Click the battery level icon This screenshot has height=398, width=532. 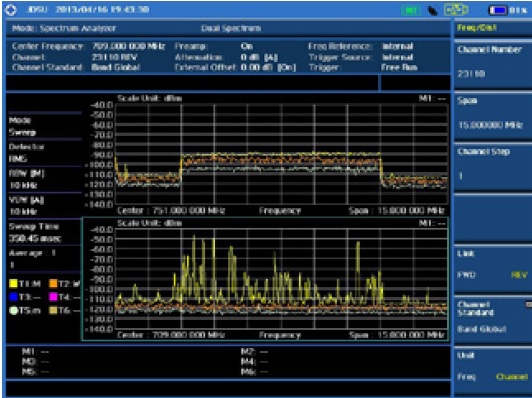[x=498, y=11]
